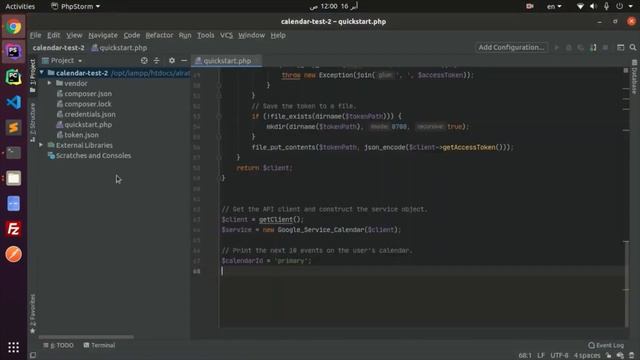
Task: Open the Edit menu
Action: [x=53, y=36]
